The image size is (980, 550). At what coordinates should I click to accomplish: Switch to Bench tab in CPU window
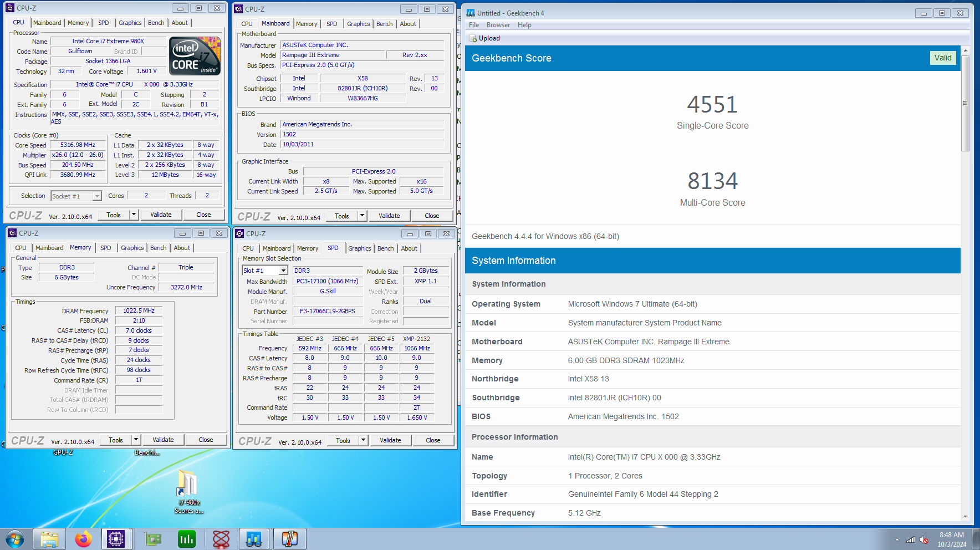[x=156, y=23]
